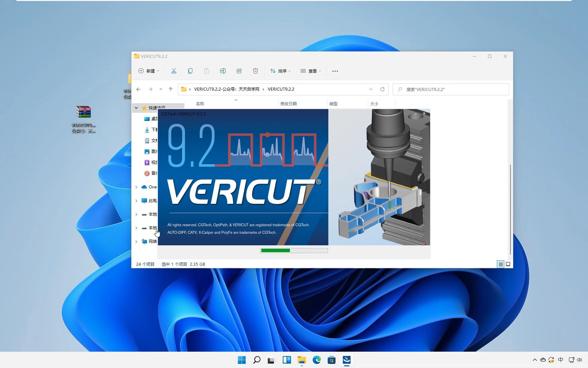
Task: Collapse the 快速访问 (Quick access) tree node
Action: click(x=136, y=108)
